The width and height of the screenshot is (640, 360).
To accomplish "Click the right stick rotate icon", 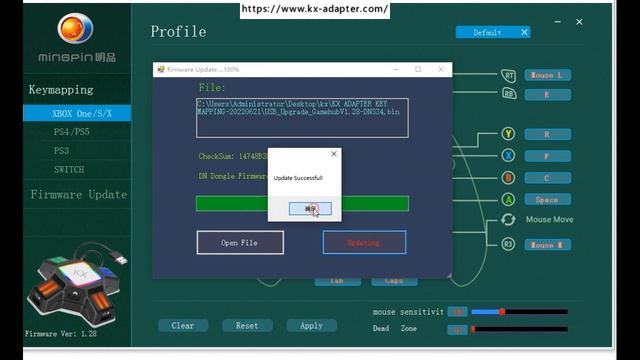I will tap(508, 220).
